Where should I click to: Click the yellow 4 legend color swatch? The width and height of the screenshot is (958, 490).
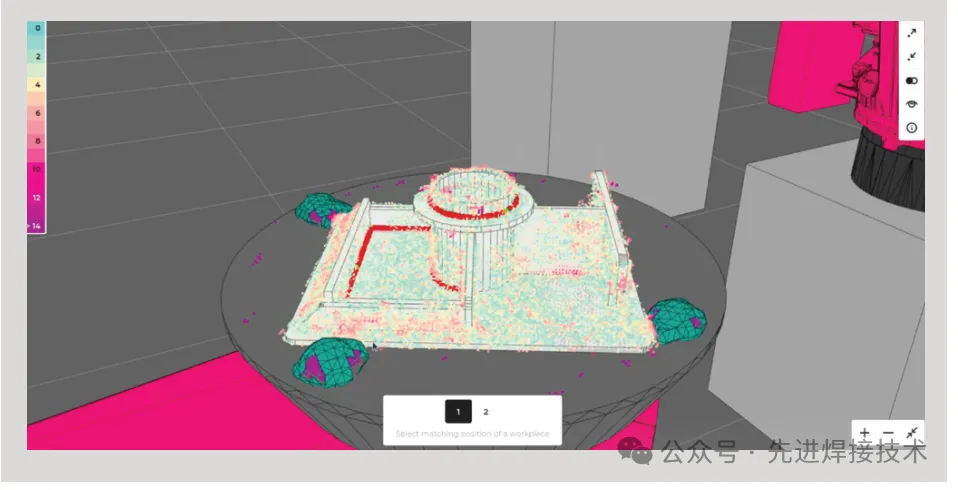(x=36, y=86)
